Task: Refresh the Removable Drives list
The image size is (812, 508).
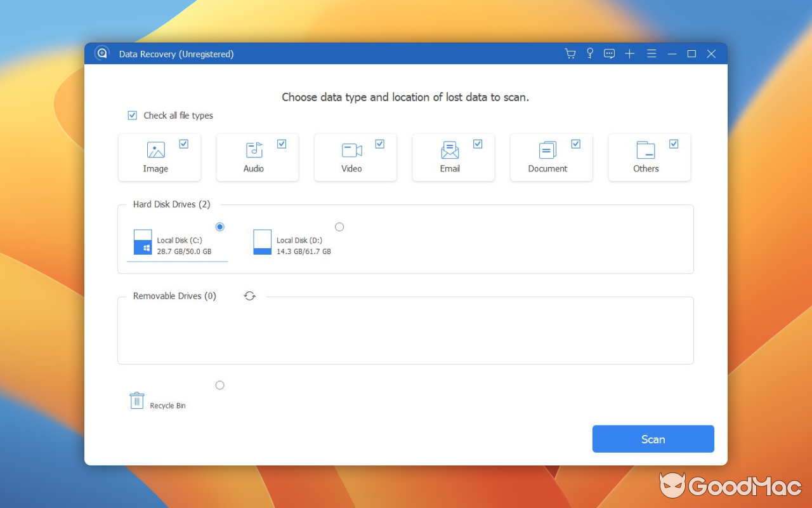Action: tap(249, 296)
